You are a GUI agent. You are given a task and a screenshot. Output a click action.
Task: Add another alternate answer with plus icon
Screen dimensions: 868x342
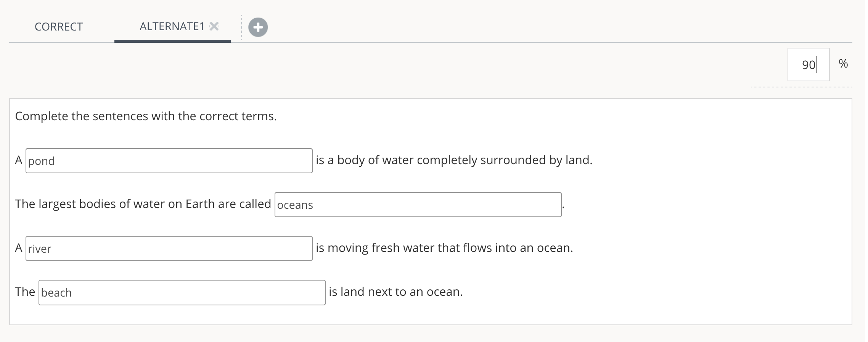[x=258, y=27]
